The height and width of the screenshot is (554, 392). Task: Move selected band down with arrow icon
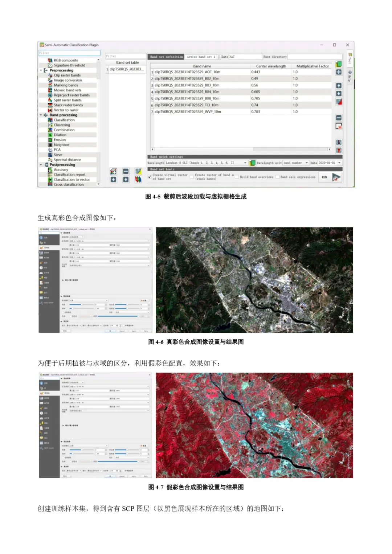tap(339, 94)
